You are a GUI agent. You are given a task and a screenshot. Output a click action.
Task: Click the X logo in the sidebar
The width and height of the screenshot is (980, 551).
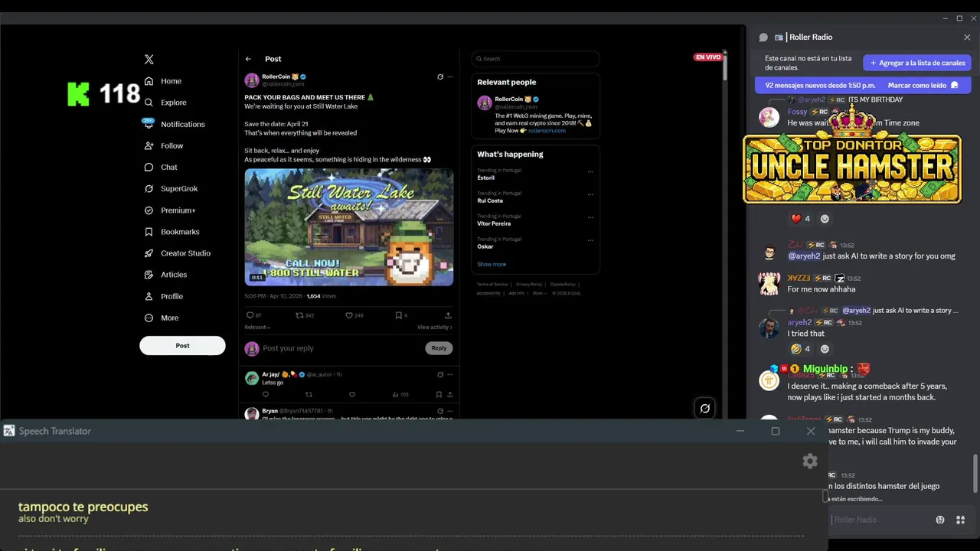149,59
